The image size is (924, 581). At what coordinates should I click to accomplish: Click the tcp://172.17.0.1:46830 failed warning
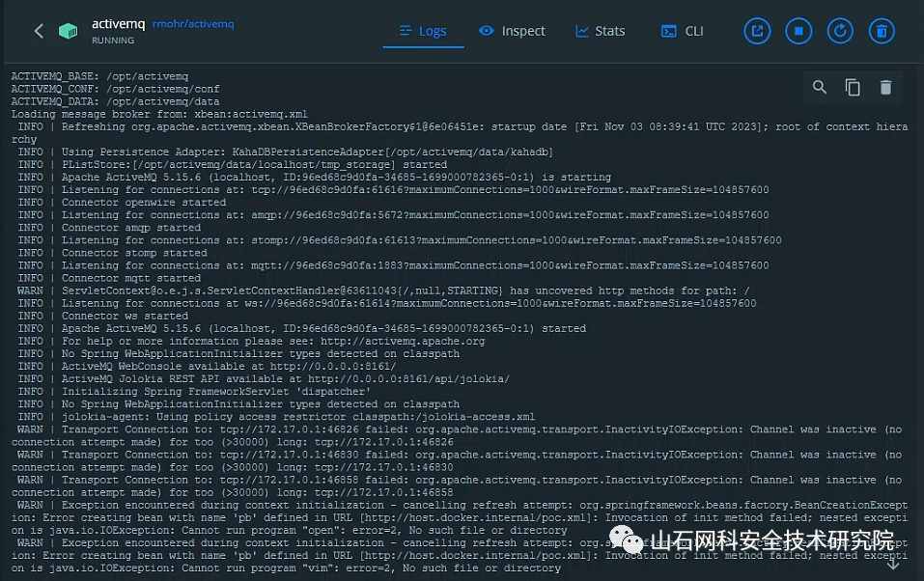click(x=458, y=461)
